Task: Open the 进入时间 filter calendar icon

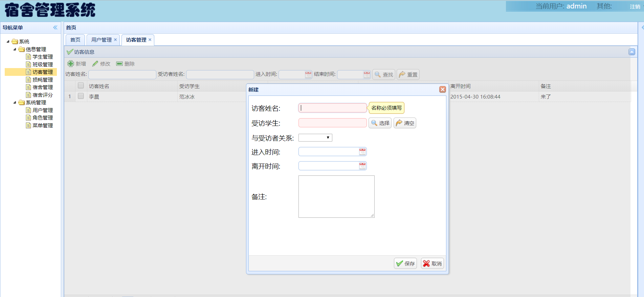Action: pyautogui.click(x=308, y=75)
